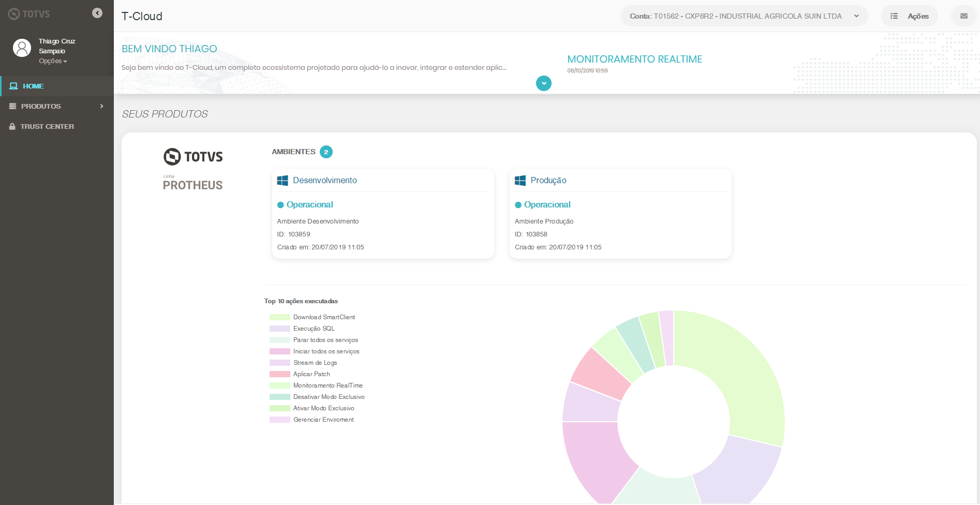
Task: Open the Desenvolvimento environment card title
Action: [325, 180]
